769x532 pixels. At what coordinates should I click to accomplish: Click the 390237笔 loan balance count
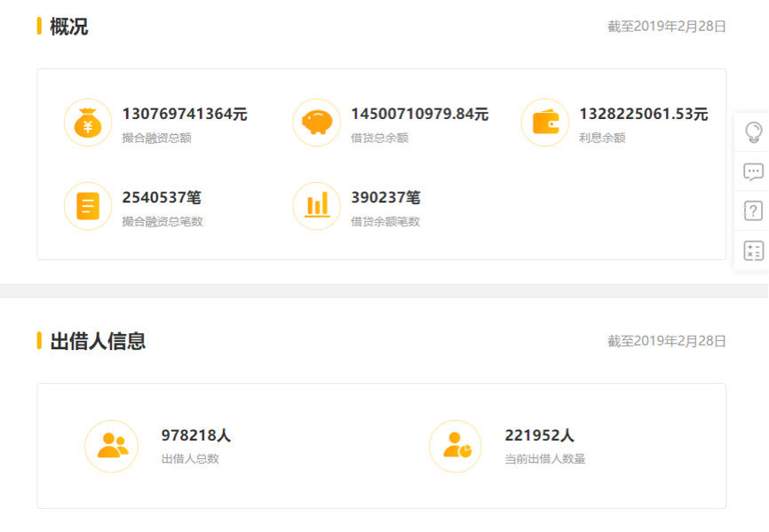coord(385,197)
